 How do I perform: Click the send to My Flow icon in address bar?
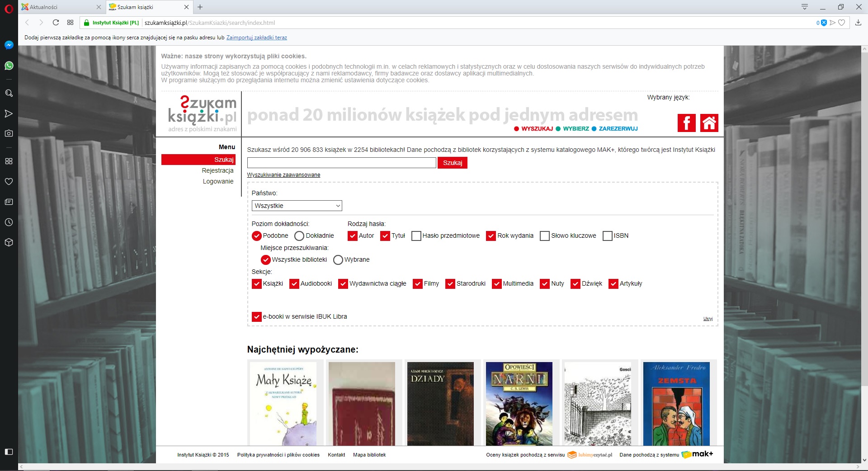point(832,23)
